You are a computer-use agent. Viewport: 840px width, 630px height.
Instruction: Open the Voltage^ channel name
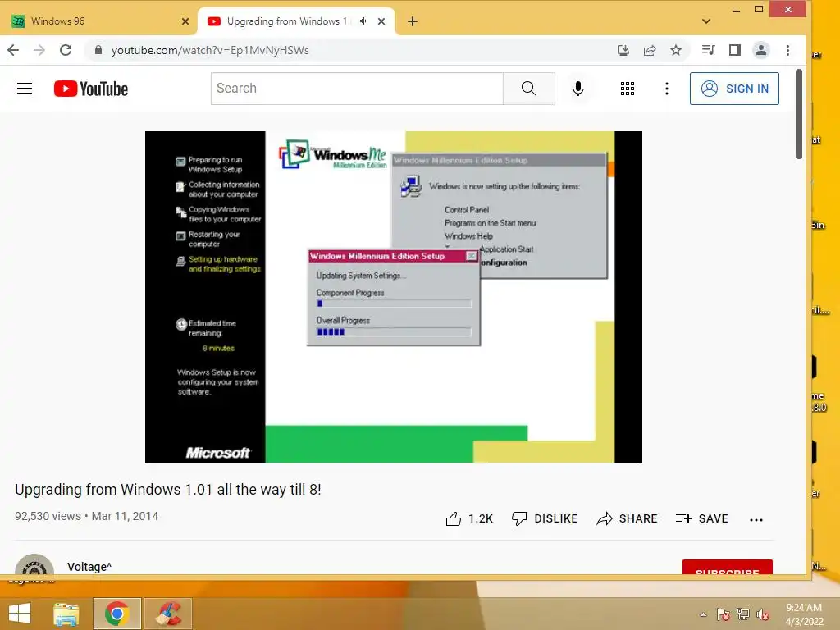(89, 567)
